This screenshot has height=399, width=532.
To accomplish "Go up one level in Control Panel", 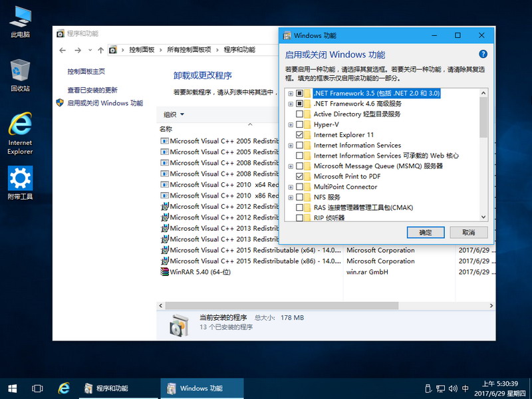I will point(101,51).
